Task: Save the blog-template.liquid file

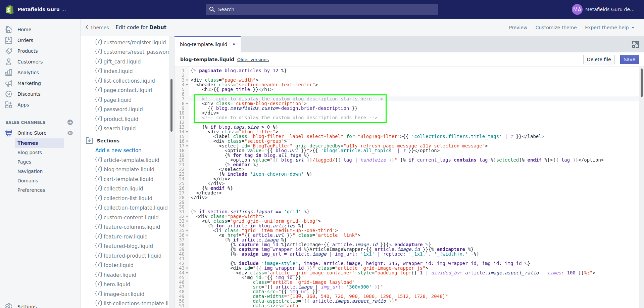Action: (x=629, y=59)
